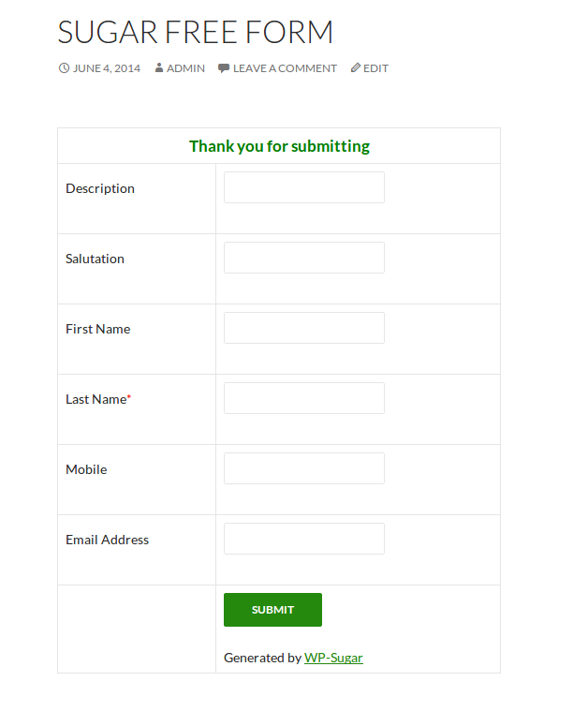Screen dimensions: 588x711
Task: Click into the Last Name text box
Action: (x=304, y=398)
